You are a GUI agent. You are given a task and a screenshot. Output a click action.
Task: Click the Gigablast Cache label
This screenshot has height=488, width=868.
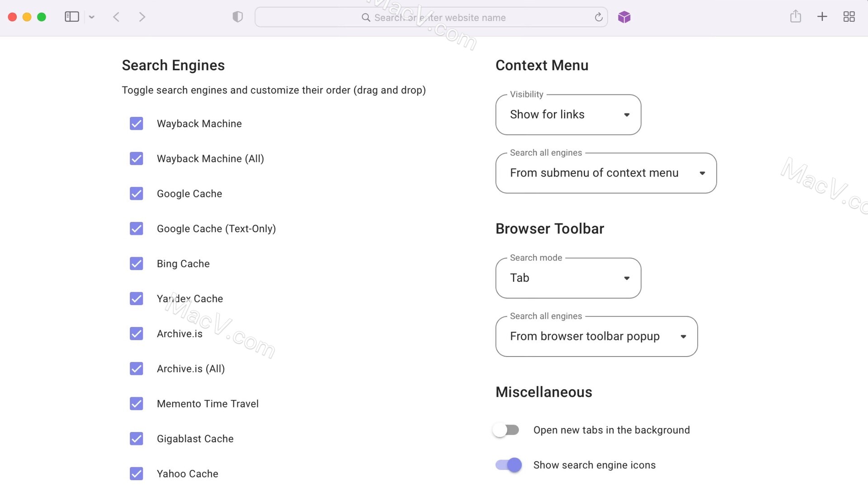coord(195,439)
